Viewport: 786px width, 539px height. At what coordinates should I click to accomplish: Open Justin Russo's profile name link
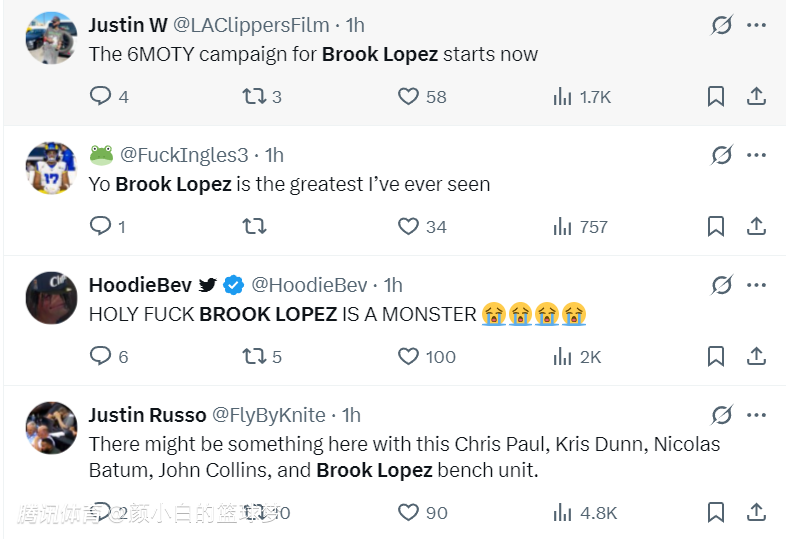click(147, 415)
